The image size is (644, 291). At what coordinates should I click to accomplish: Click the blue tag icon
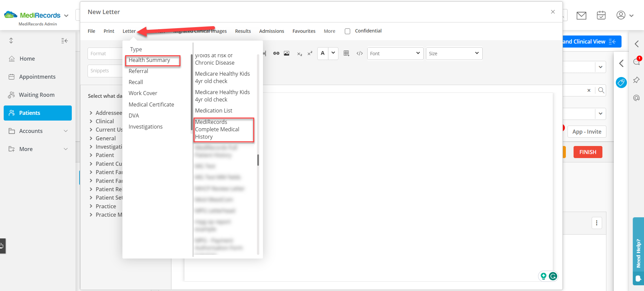tap(621, 82)
